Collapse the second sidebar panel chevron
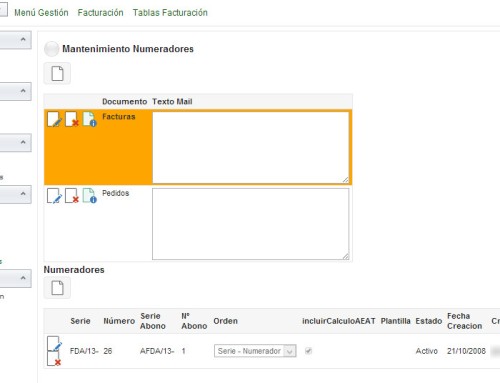 pyautogui.click(x=23, y=91)
